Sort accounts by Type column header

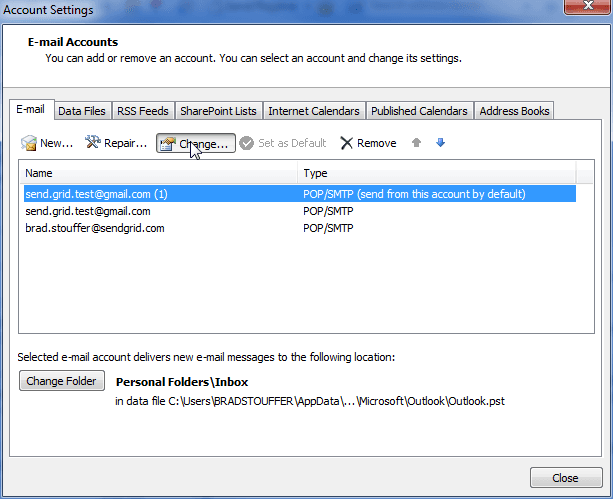point(437,173)
